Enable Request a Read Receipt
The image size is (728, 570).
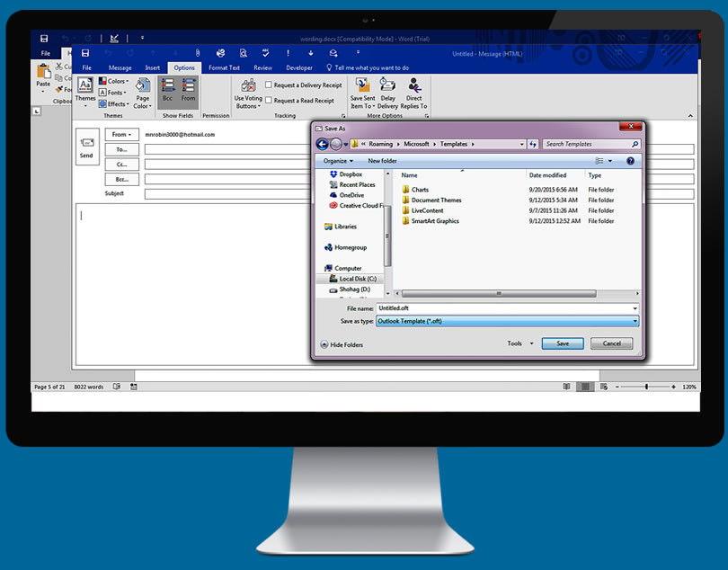[269, 101]
